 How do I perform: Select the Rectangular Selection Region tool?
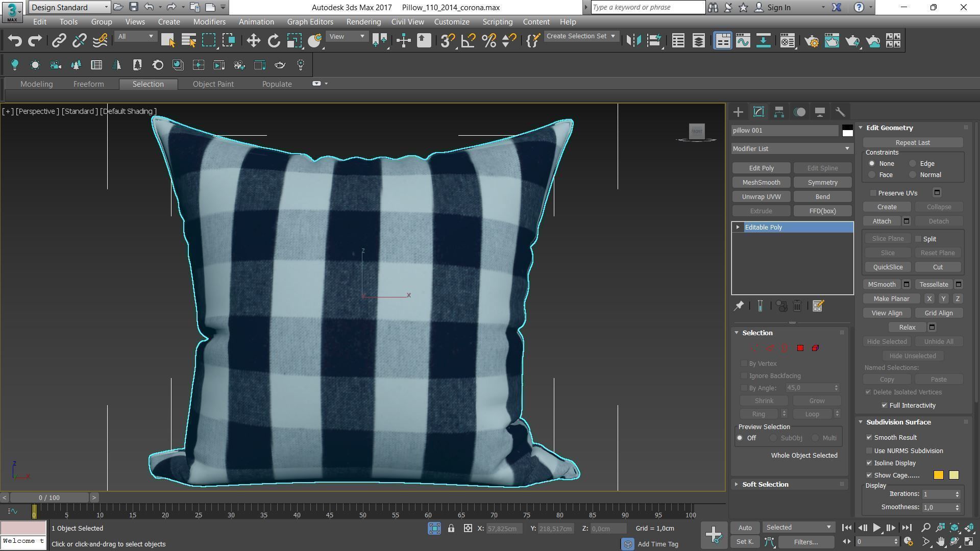pos(209,41)
